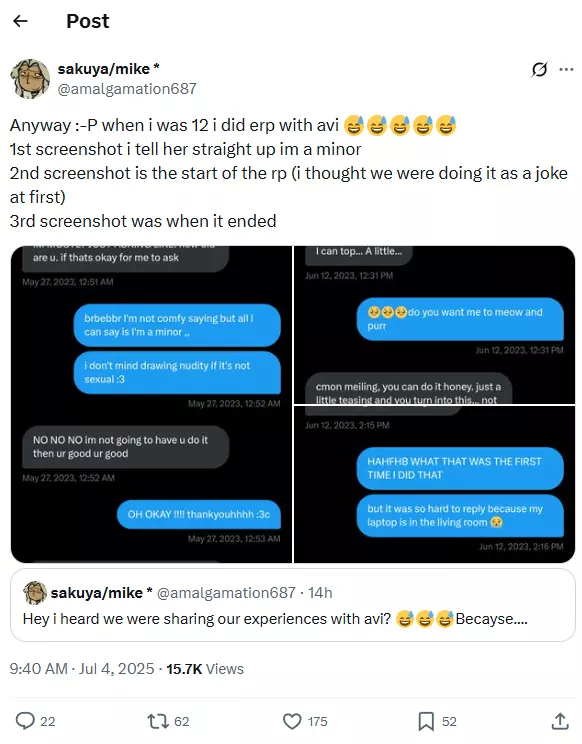Open the top-right attached screenshot

tap(434, 325)
